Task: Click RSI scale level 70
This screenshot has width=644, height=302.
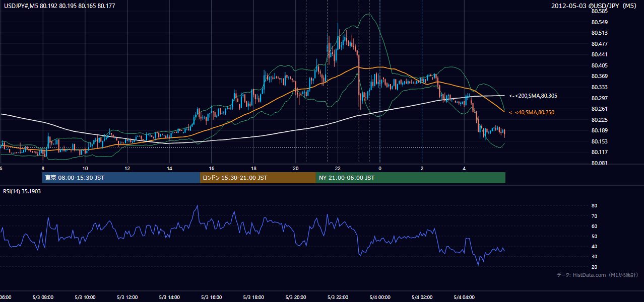Action: tap(594, 216)
